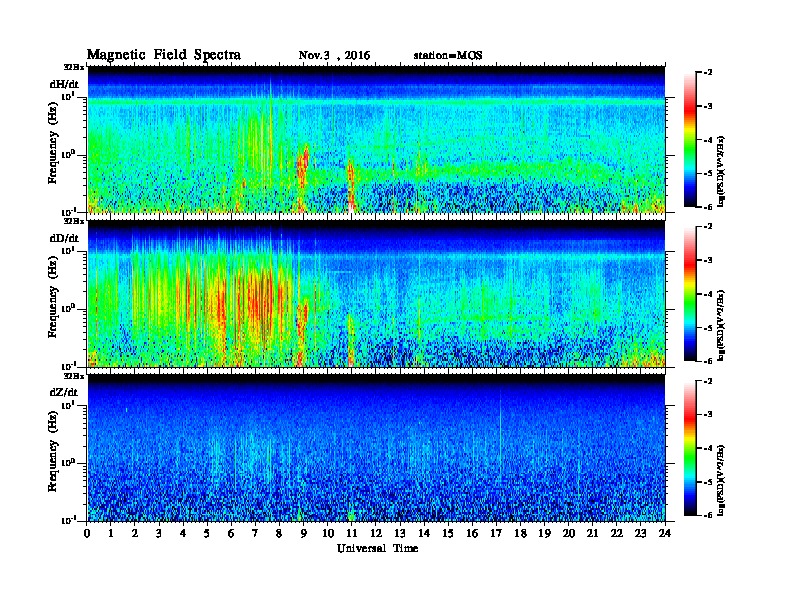Click the 10¹ frequency tick of dD/dt panel
The height and width of the screenshot is (612, 792).
pyautogui.click(x=68, y=250)
